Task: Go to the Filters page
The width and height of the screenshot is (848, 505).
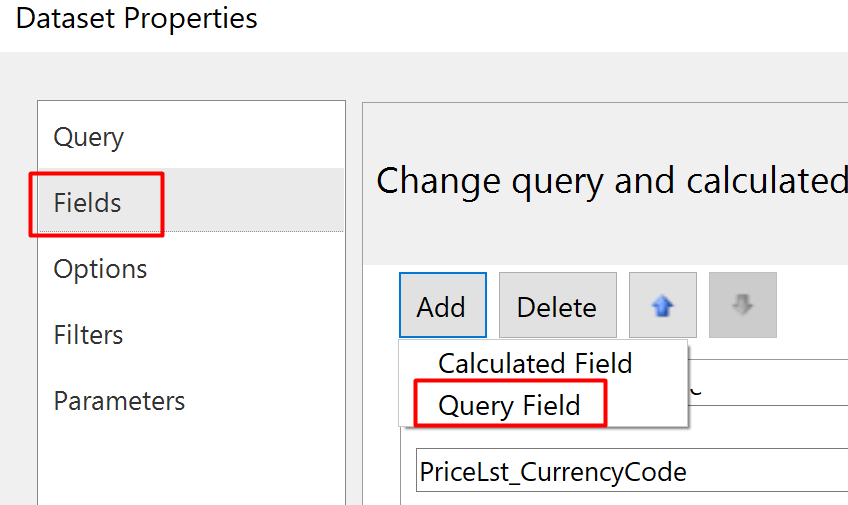Action: coord(89,335)
